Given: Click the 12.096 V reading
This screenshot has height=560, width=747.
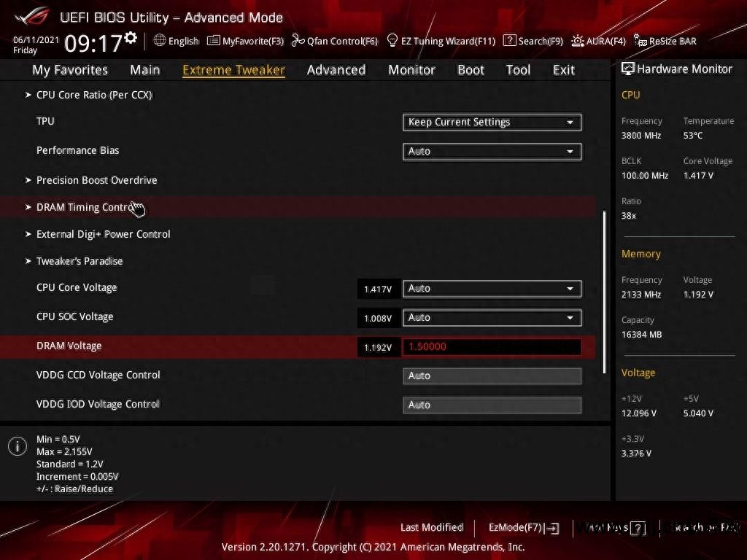Looking at the screenshot, I should click(639, 413).
